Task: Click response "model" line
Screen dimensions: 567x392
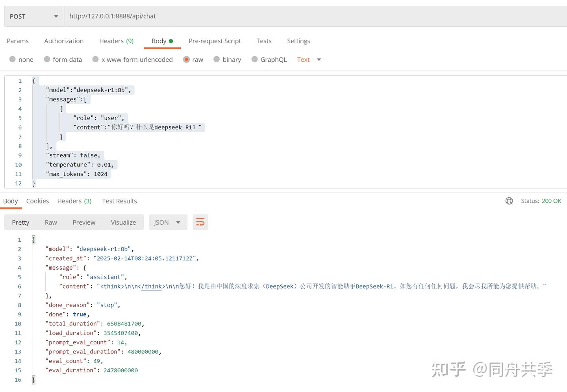Action: (90, 249)
